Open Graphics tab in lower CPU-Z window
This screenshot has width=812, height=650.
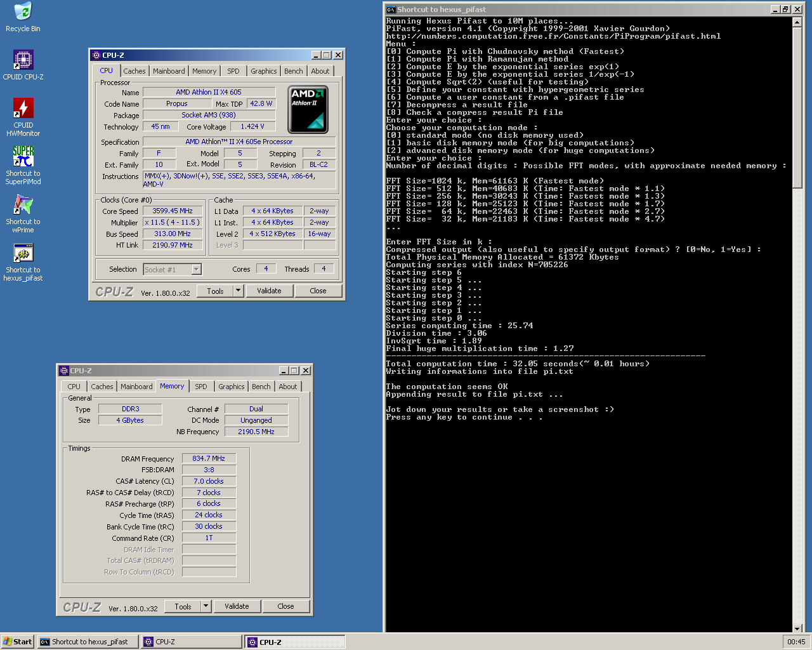(231, 387)
